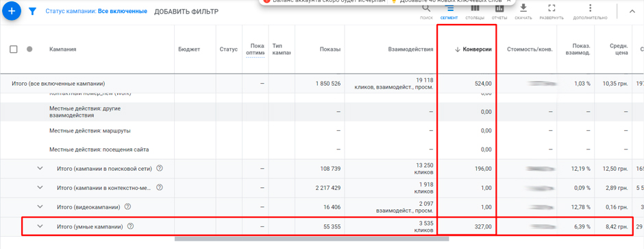Edit the Статус кампании: Все включенные filter

[96, 11]
